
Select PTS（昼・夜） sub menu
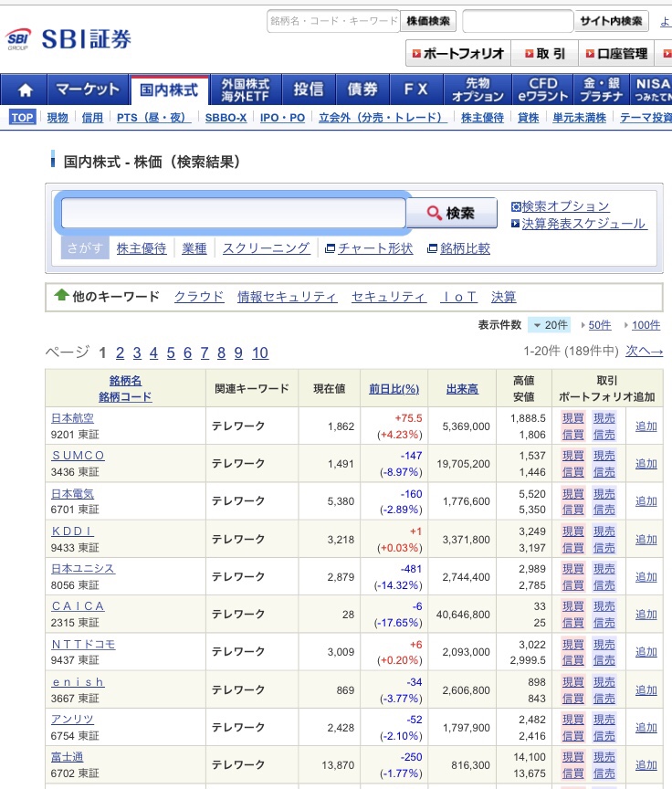[153, 118]
